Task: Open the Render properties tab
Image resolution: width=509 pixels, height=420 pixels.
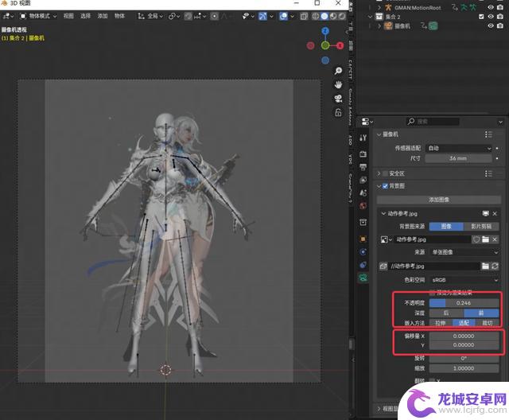Action: pos(363,154)
